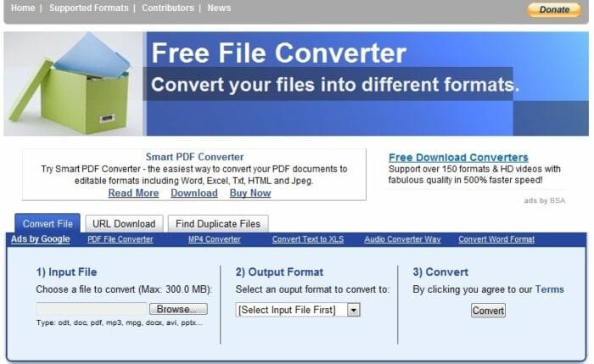
Task: Click the Browse file button
Action: pos(182,310)
